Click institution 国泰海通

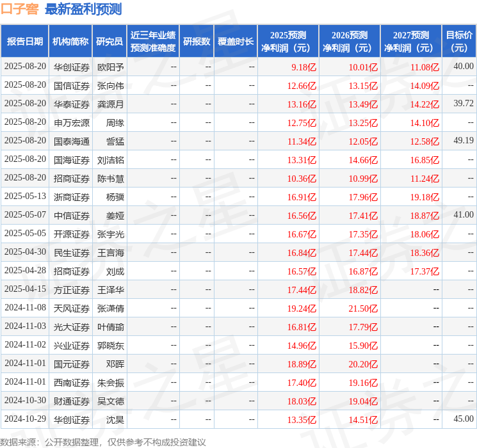(x=72, y=141)
